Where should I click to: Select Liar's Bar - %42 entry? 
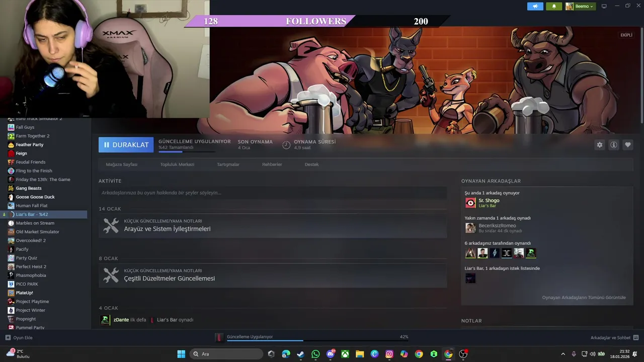44,214
